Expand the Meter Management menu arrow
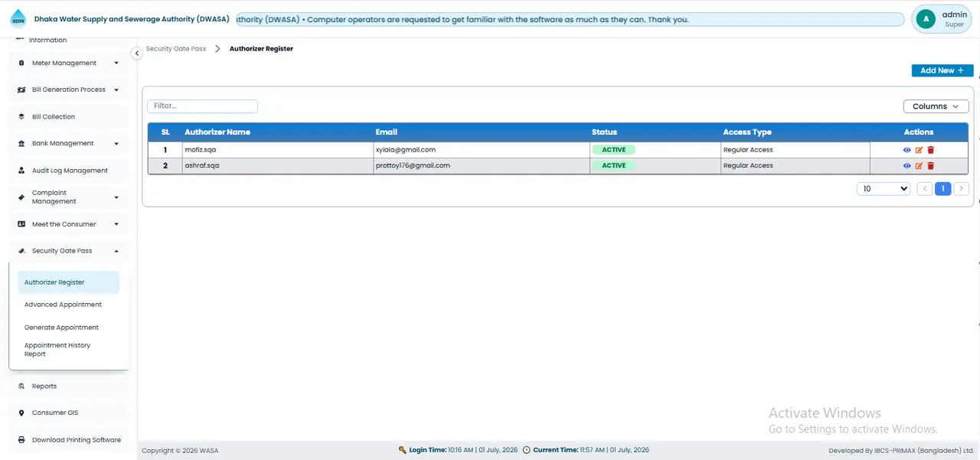 tap(116, 64)
